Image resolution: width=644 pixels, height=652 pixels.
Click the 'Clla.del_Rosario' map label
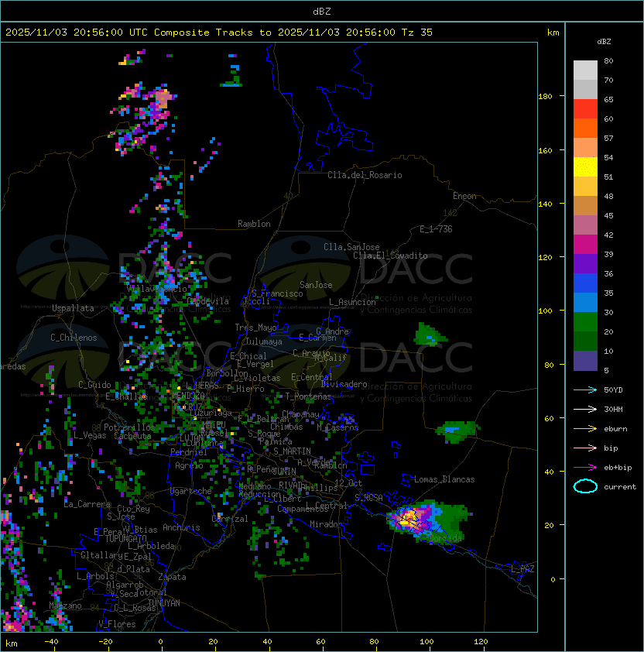point(365,175)
